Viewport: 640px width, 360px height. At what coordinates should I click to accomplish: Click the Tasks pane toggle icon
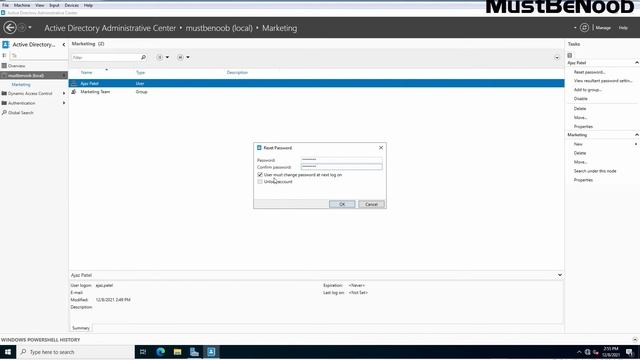click(x=570, y=56)
